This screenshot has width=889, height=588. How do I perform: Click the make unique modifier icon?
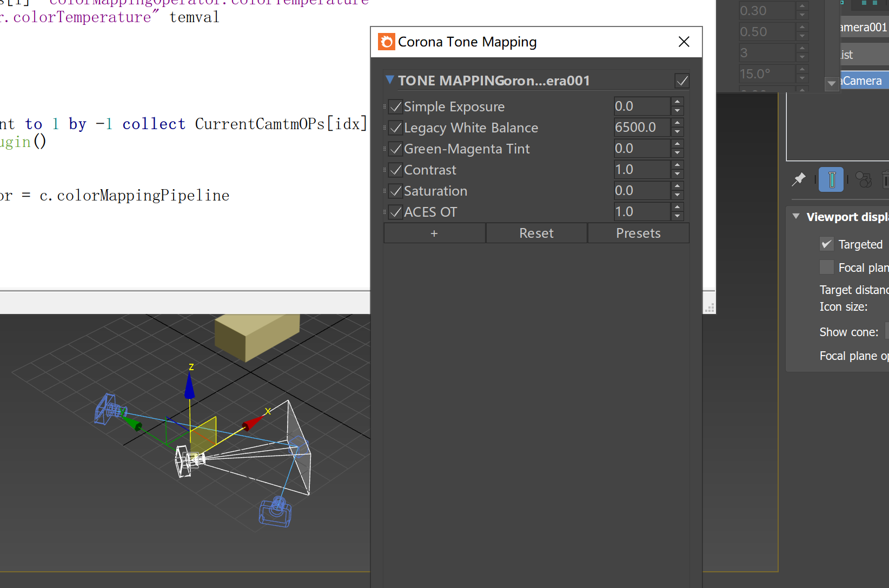click(864, 179)
